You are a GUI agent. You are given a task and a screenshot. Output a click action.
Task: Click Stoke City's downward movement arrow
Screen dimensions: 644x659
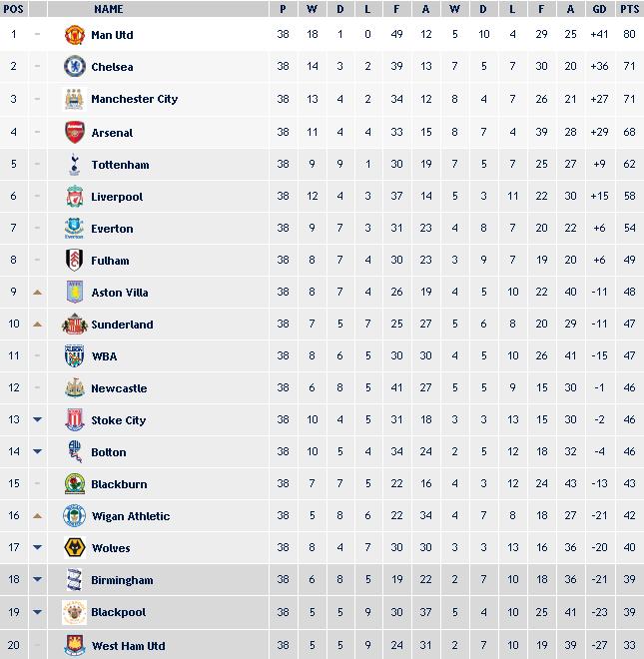(x=38, y=420)
